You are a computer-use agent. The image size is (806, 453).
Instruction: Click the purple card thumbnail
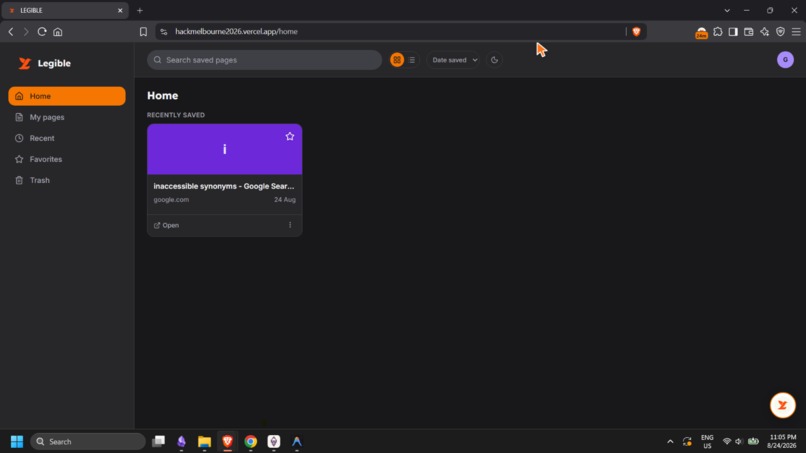coord(225,149)
